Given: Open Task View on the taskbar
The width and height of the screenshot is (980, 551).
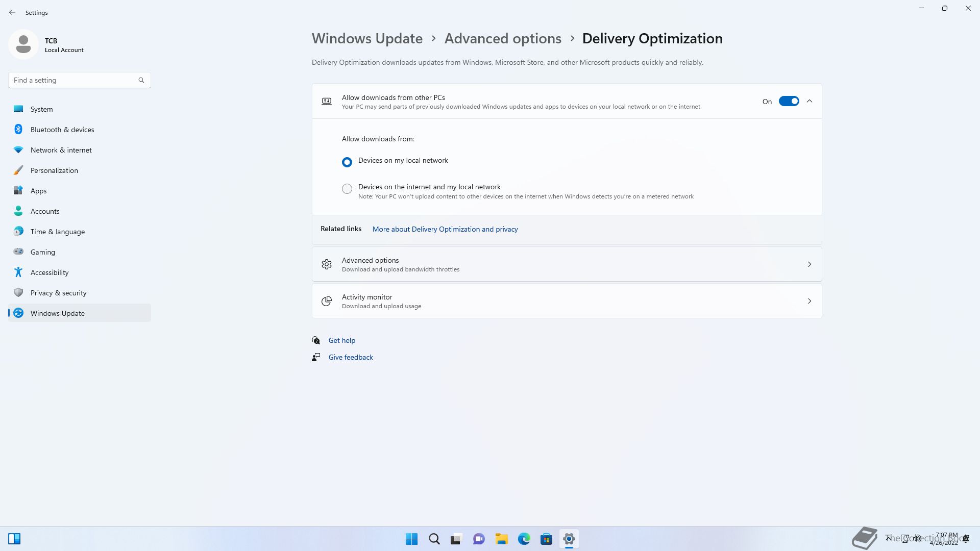Looking at the screenshot, I should tap(456, 539).
